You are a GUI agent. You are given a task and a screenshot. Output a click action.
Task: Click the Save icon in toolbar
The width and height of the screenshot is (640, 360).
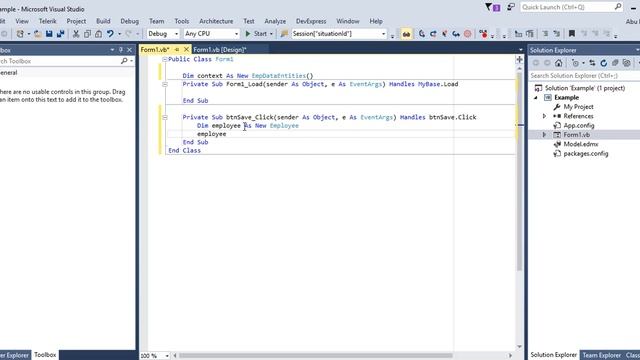[49, 34]
